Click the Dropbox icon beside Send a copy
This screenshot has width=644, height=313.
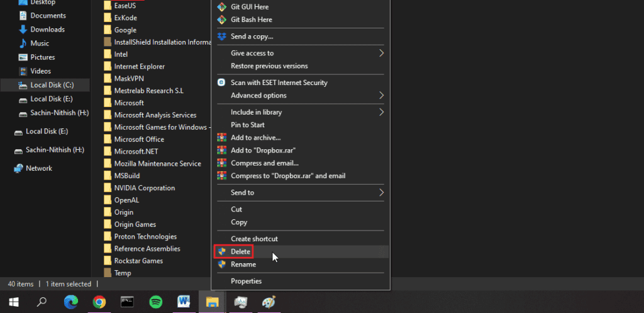coord(221,37)
